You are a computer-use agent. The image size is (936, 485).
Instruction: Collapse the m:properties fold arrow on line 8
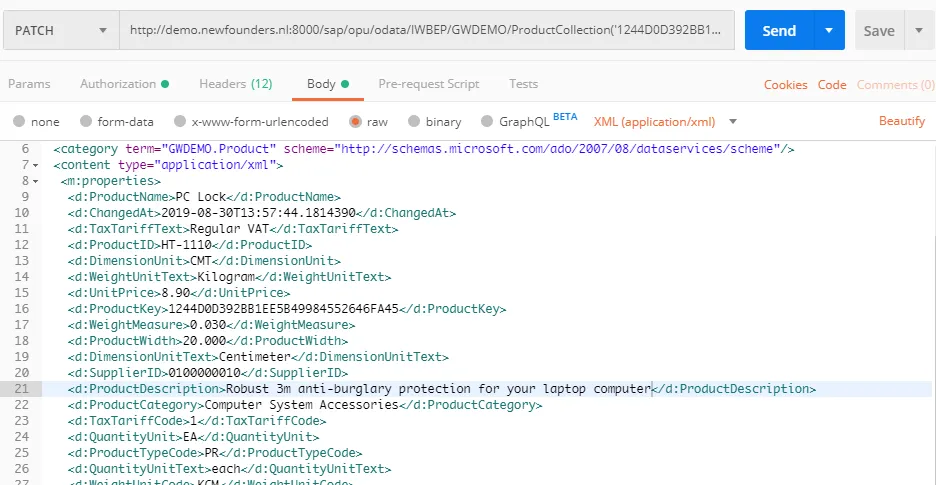(x=36, y=181)
